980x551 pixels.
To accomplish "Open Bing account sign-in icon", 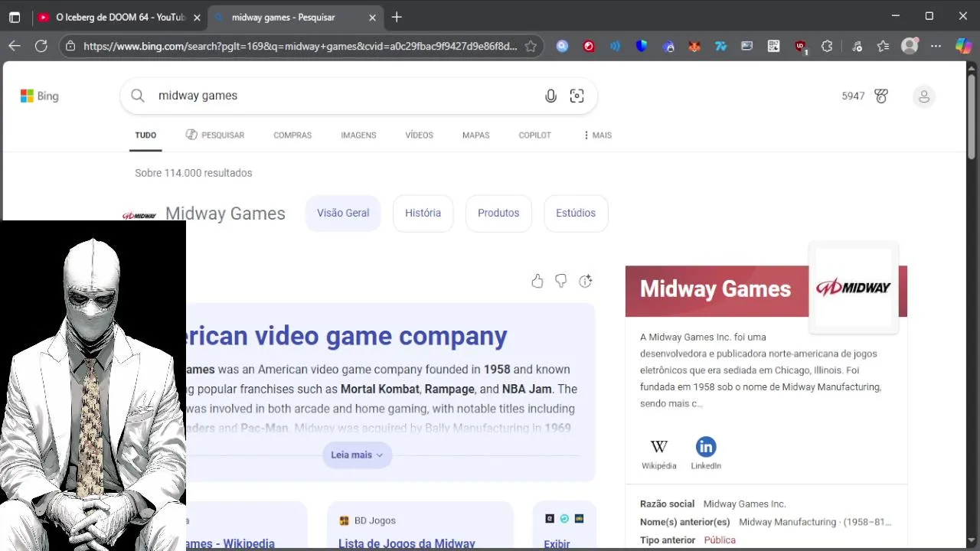I will click(x=924, y=96).
